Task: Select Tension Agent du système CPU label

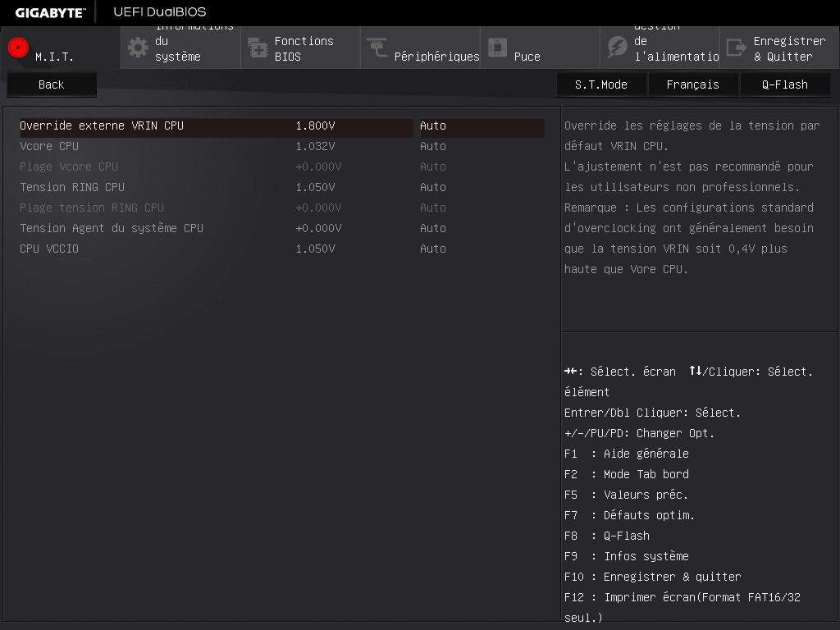Action: coord(112,228)
